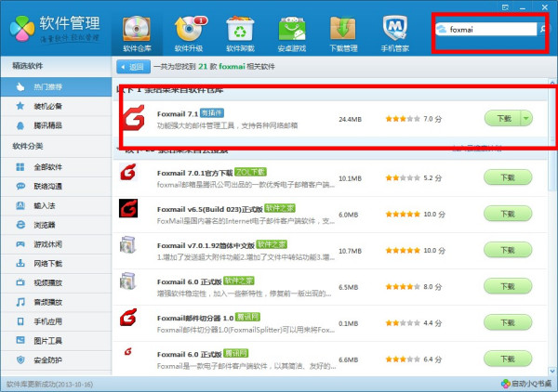Open the 全部软件 category
This screenshot has height=392, width=558.
point(56,167)
